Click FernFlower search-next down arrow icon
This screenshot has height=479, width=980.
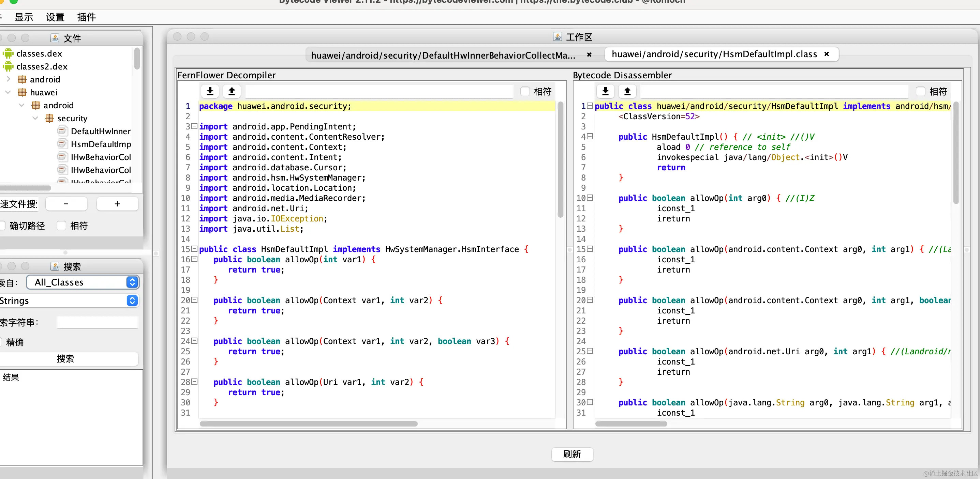click(x=210, y=91)
